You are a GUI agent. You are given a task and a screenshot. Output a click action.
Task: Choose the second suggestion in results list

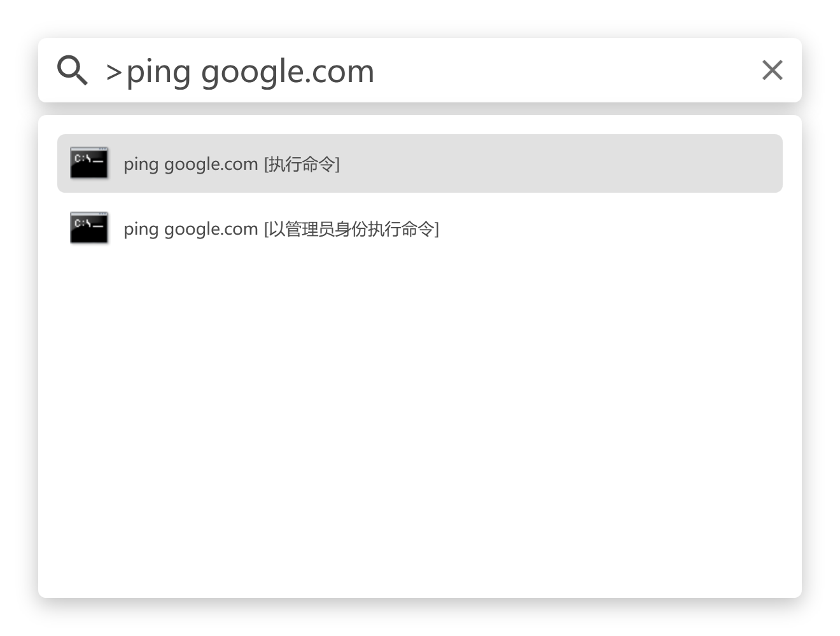pyautogui.click(x=420, y=228)
